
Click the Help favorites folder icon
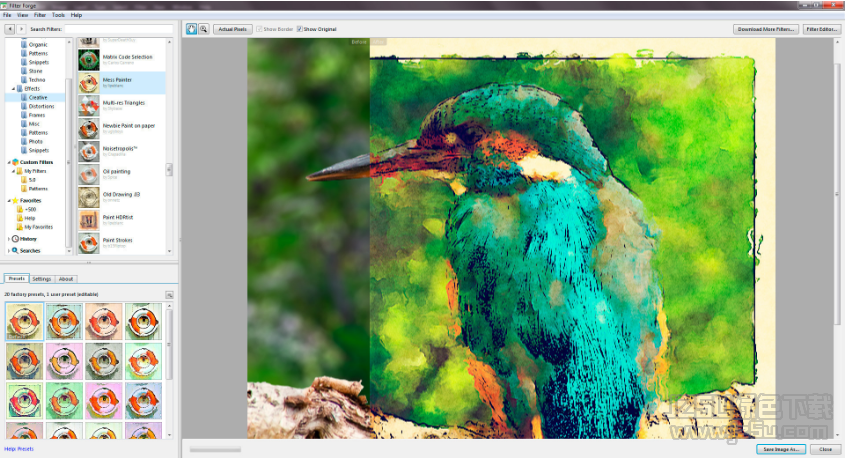[x=20, y=218]
